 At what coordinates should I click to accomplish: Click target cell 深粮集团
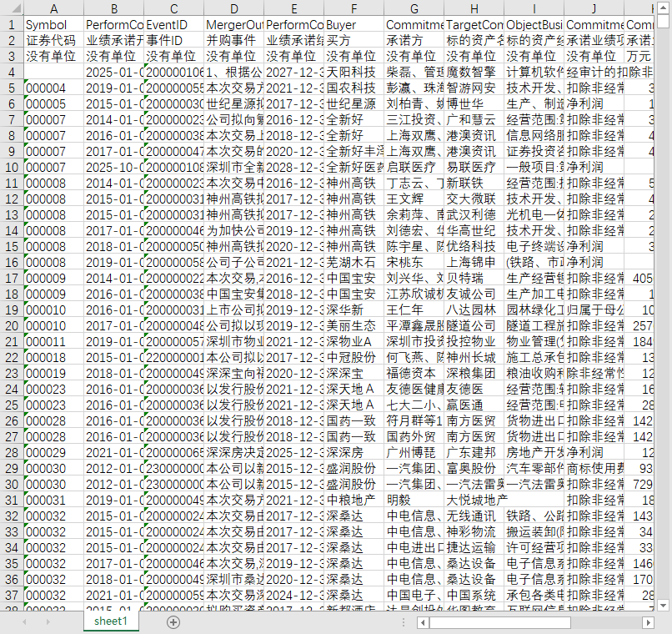(474, 374)
